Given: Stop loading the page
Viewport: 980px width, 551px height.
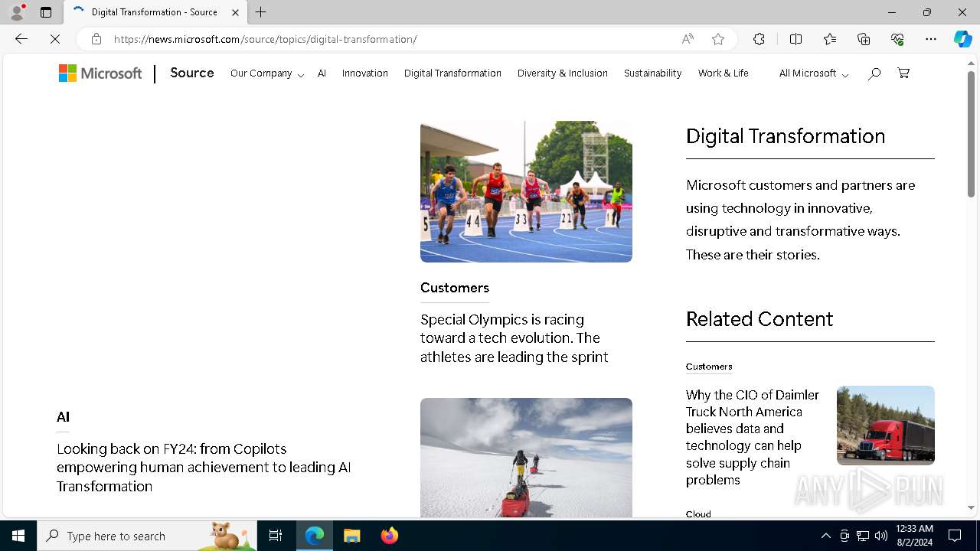Looking at the screenshot, I should [55, 39].
